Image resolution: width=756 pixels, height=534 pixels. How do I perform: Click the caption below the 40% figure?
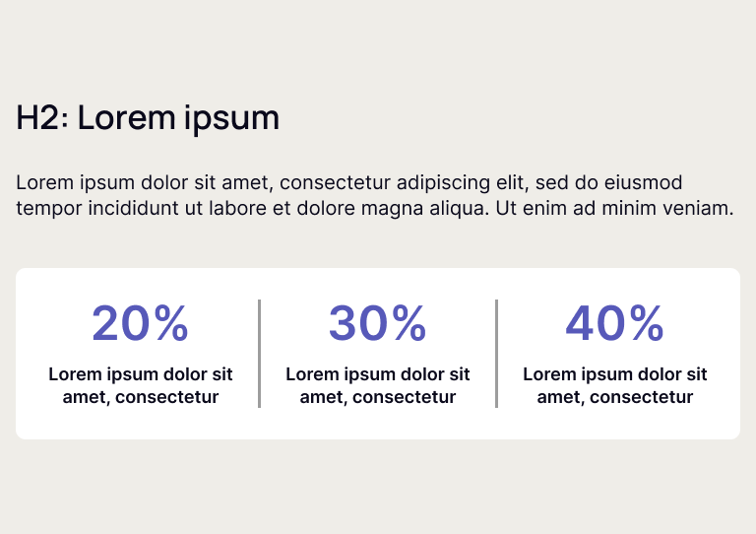[x=615, y=386]
